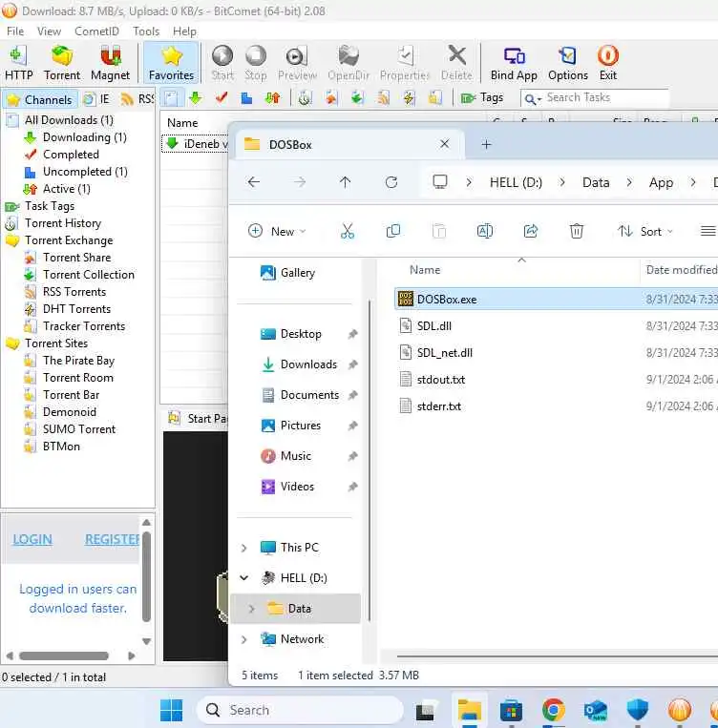Click the login panel vertical scrollbar

[146, 576]
